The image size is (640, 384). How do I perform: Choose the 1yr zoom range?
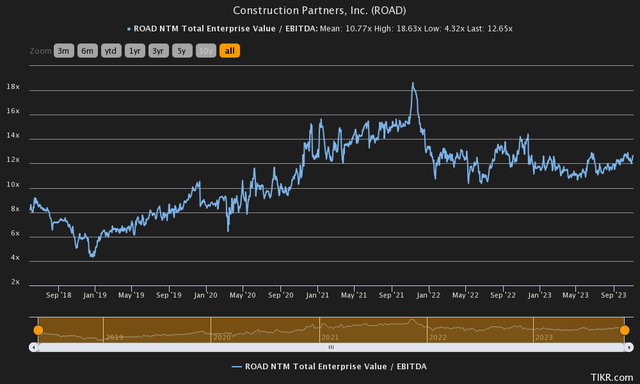pyautogui.click(x=135, y=51)
